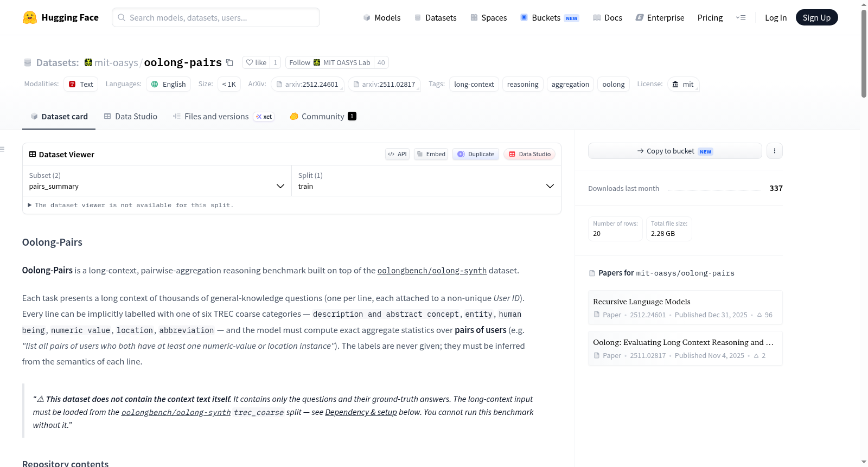Focus the search models and datasets field

click(x=216, y=17)
